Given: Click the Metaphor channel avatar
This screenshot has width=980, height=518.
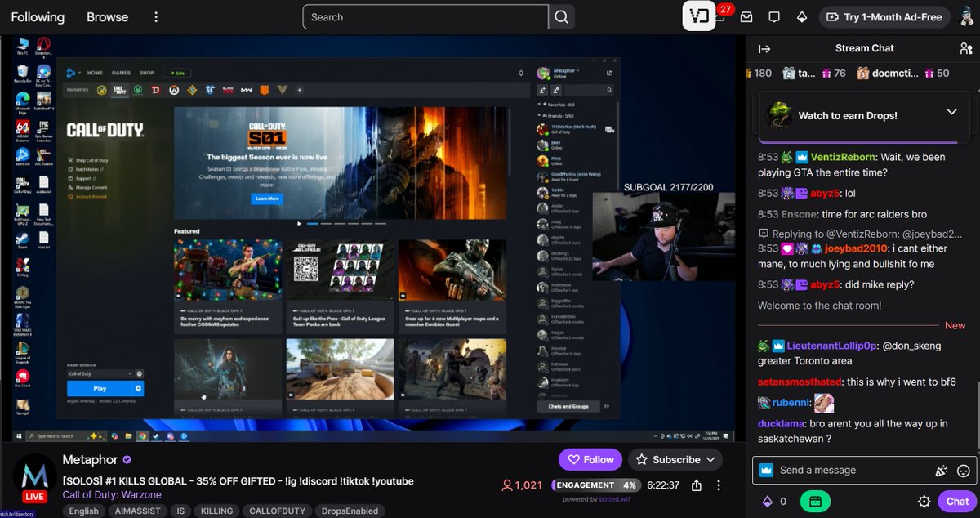Looking at the screenshot, I should point(34,477).
